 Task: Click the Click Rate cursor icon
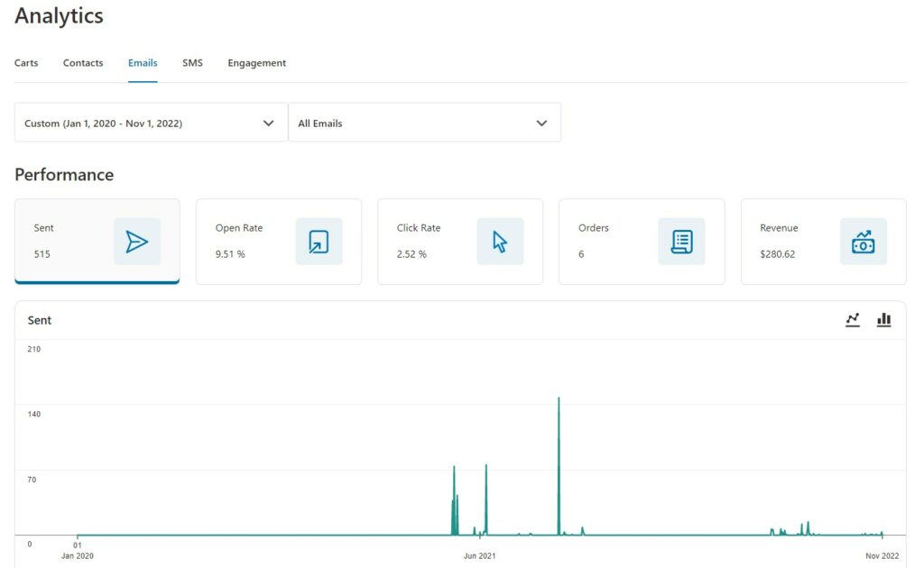click(x=500, y=242)
